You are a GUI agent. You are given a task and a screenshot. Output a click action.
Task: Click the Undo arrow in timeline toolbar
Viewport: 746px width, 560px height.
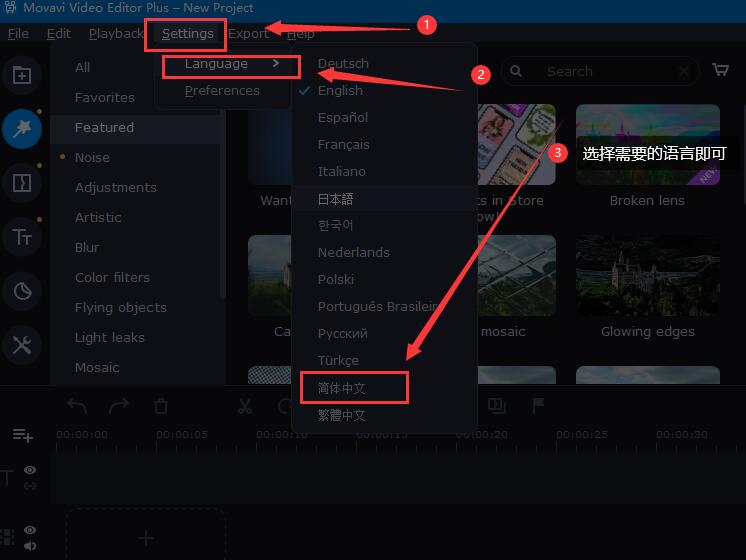point(77,406)
